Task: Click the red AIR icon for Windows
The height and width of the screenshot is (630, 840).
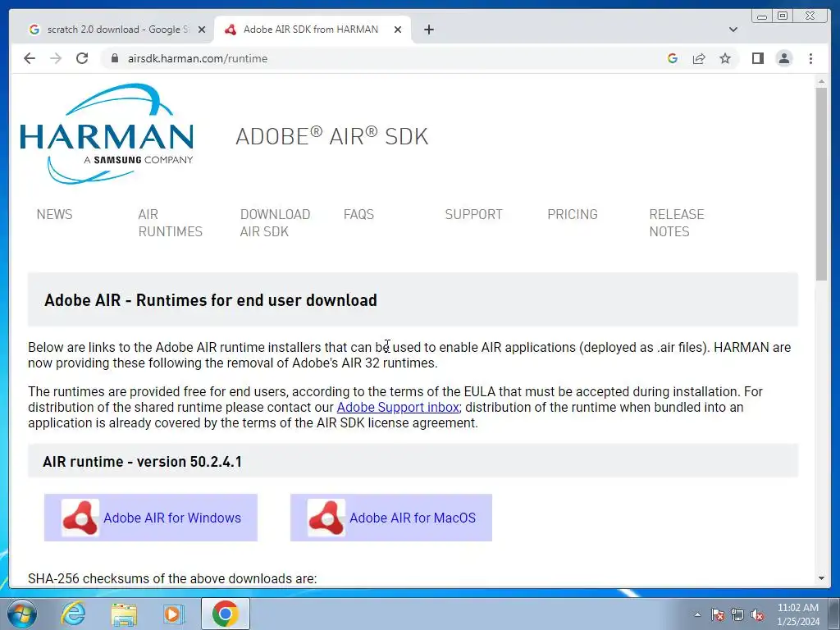Action: [80, 518]
